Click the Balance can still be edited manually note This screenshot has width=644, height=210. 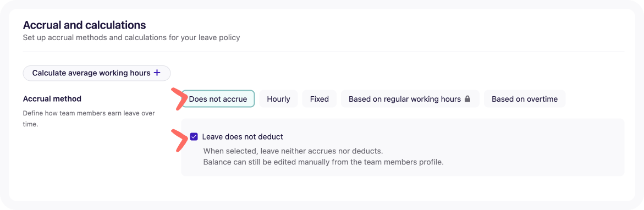coord(323,162)
